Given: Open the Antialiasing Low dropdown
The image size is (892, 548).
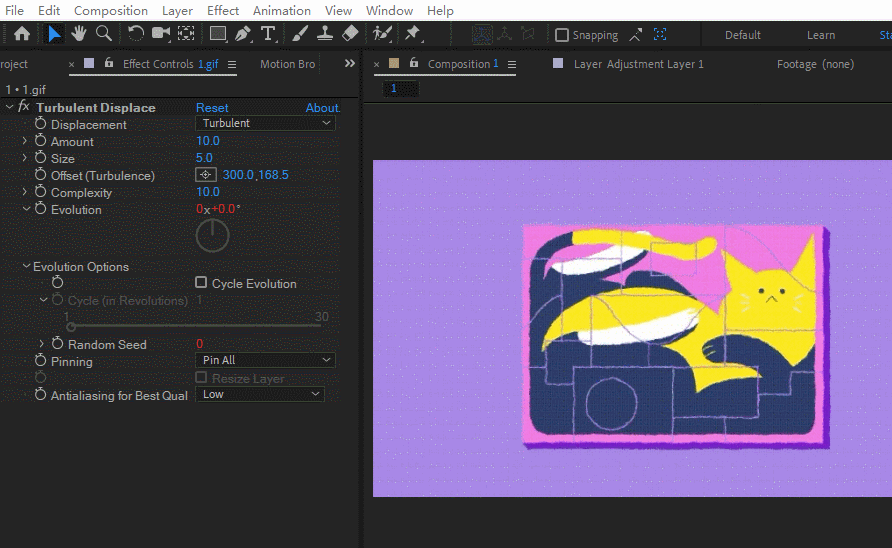Looking at the screenshot, I should pyautogui.click(x=260, y=394).
